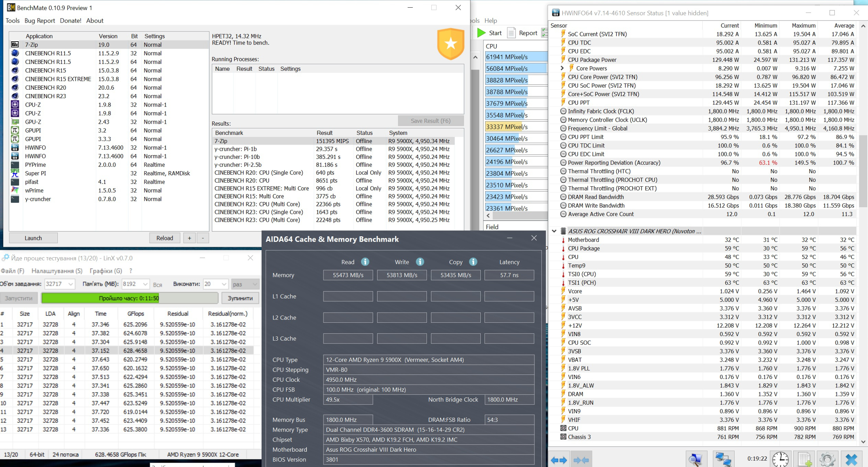Screen dimensions: 868x467
Task: Open LinX Налаштування (S) menu
Action: pyautogui.click(x=57, y=271)
